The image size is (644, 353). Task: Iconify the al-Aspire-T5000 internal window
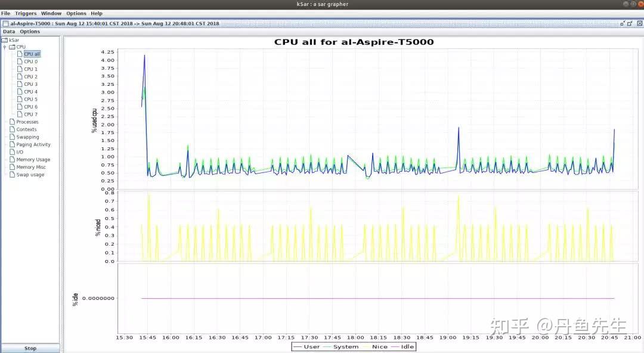622,23
